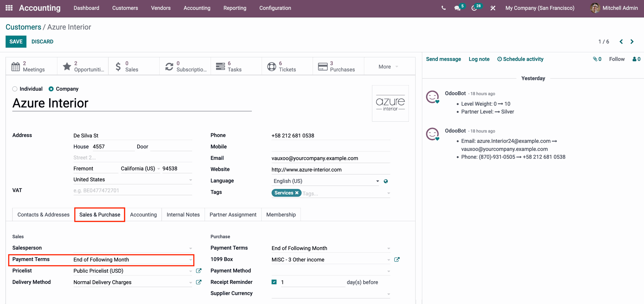Screen dimensions: 644x304
Task: Click the VAT input field
Action: 133,190
